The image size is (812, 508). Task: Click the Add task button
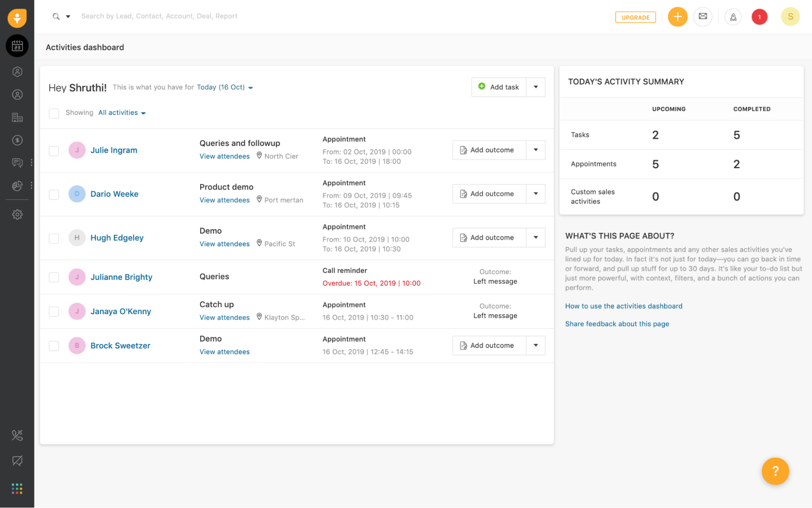(x=498, y=87)
